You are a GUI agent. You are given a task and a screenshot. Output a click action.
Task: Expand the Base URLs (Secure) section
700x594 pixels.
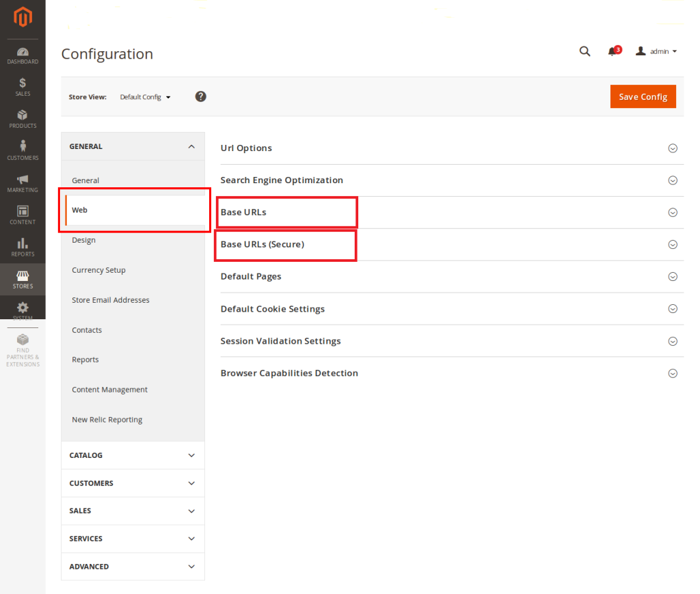tap(451, 245)
